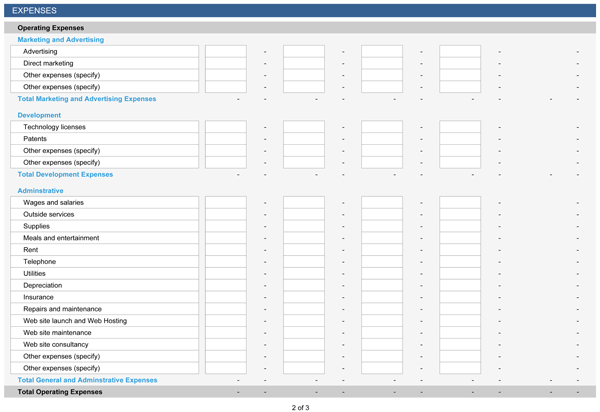Select the Telephone row label

point(39,262)
